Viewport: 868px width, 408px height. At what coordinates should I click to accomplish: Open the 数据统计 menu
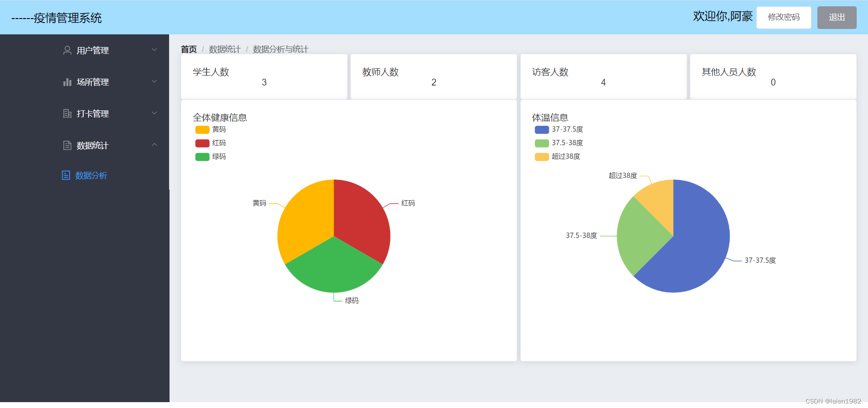[x=85, y=145]
